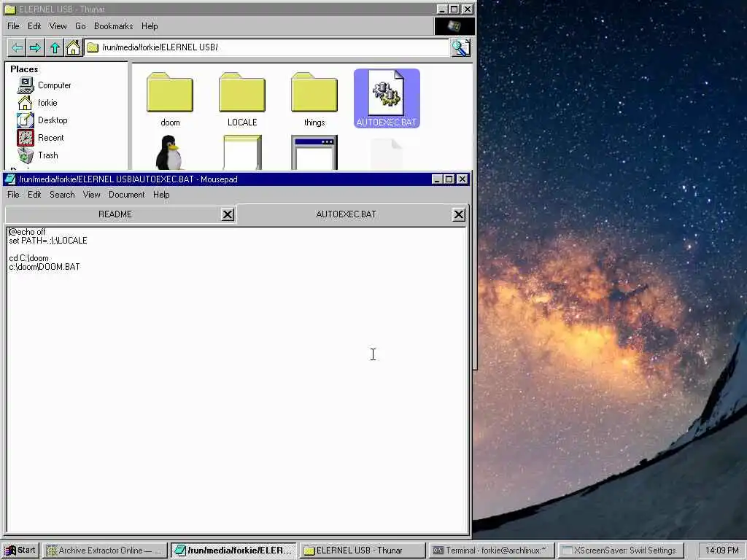Open Thunar Help menu
Image resolution: width=747 pixels, height=560 pixels.
tap(150, 26)
